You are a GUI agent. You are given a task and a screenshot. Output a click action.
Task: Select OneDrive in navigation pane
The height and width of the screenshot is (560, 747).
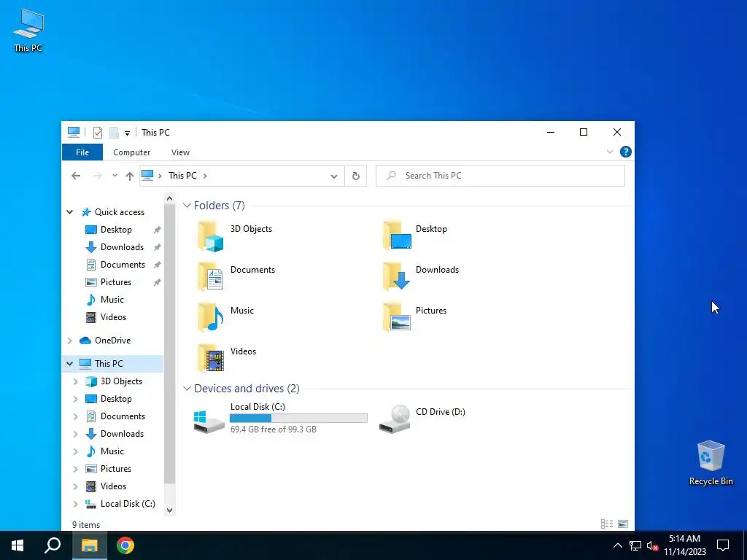click(112, 341)
